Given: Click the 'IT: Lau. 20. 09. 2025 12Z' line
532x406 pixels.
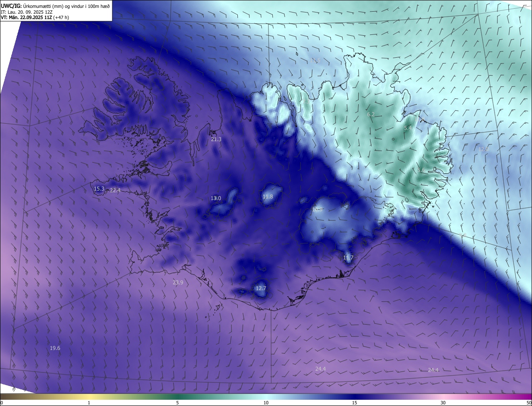Looking at the screenshot, I should [x=27, y=12].
